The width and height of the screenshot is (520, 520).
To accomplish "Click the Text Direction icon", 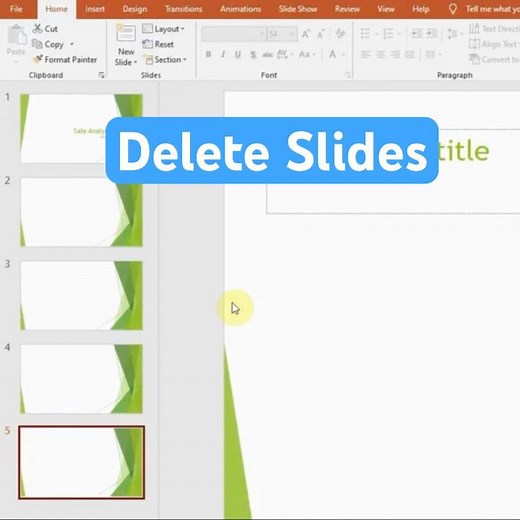I will pos(474,29).
